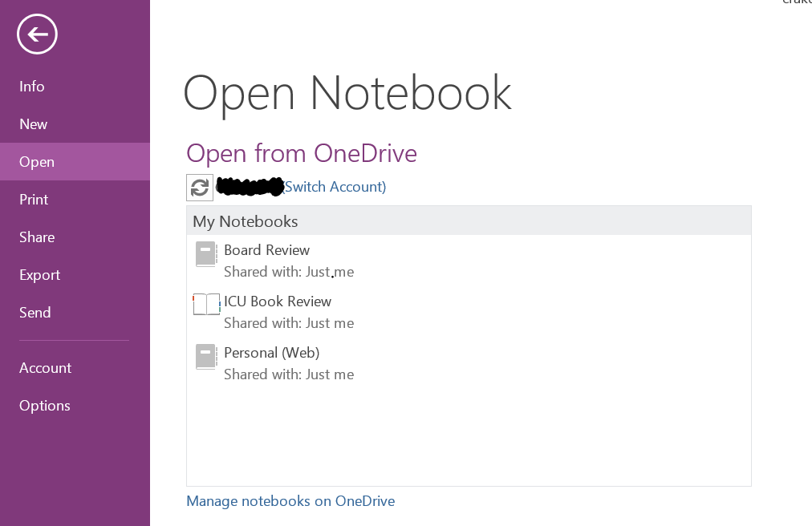Click 'Shared with: Just me' under Board Review
Image resolution: width=812 pixels, height=526 pixels.
(x=289, y=272)
